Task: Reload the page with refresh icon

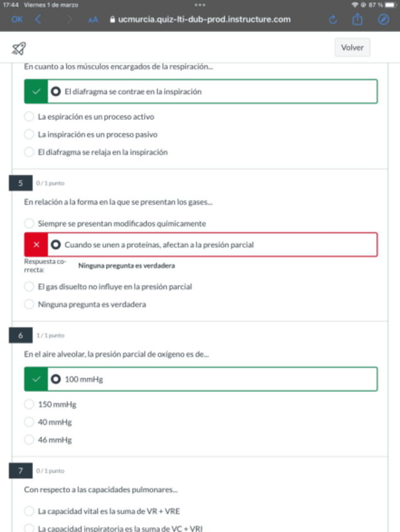Action: (333, 19)
